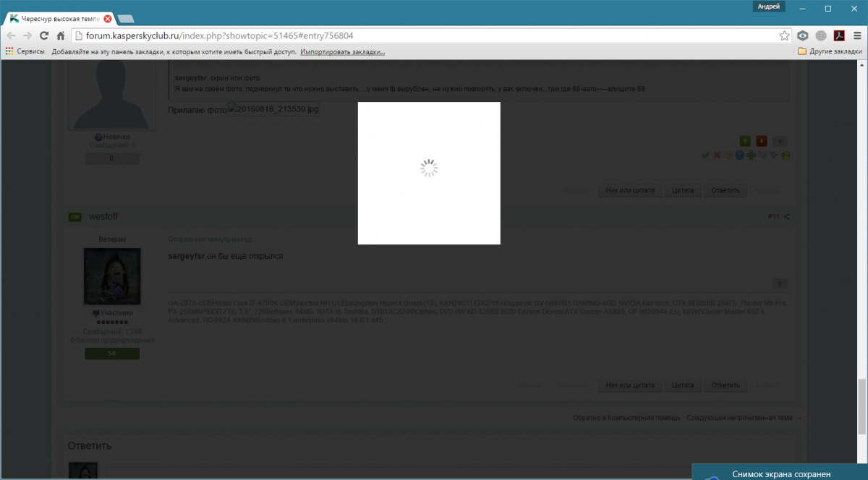
Task: Click Обратно в Компьютерная помощь link
Action: click(626, 418)
